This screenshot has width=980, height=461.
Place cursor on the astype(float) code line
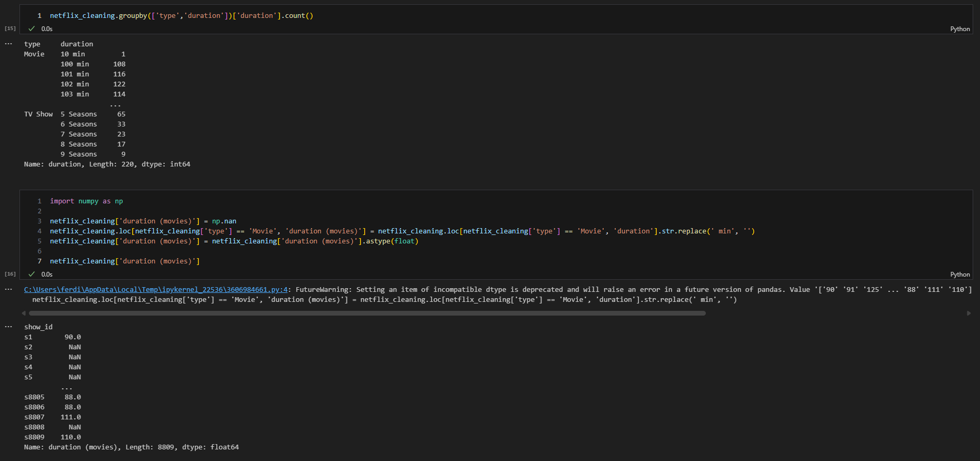pyautogui.click(x=234, y=241)
